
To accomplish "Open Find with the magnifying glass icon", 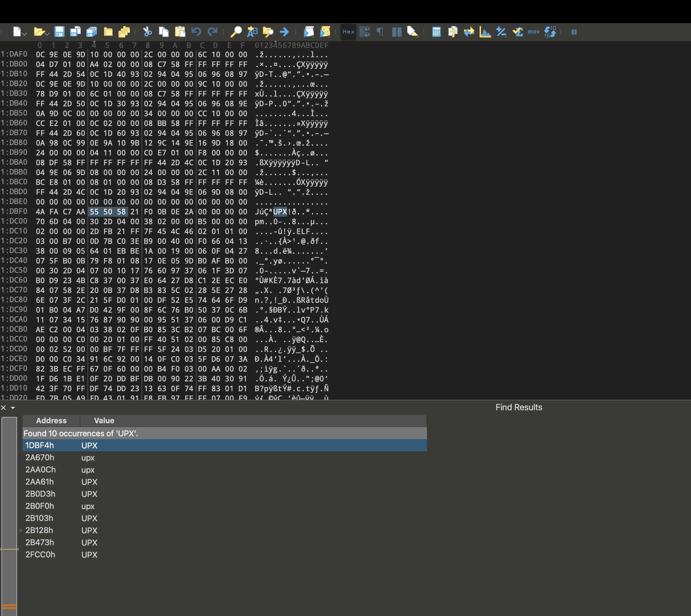I will pos(236,32).
